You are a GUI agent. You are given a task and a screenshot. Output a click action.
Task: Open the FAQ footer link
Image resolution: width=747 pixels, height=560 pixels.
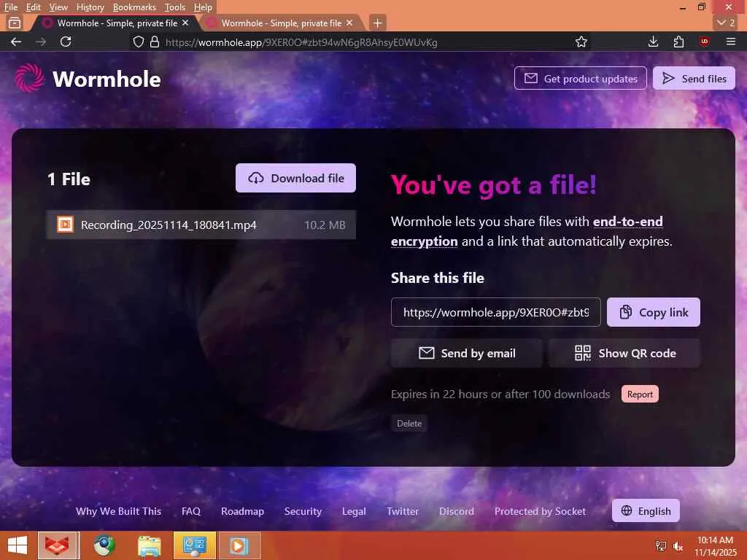191,511
